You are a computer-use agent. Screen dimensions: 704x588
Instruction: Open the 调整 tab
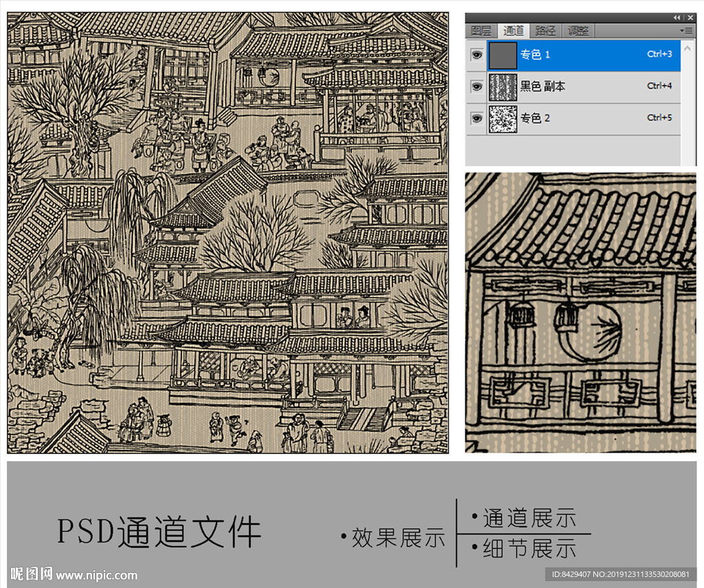(578, 31)
